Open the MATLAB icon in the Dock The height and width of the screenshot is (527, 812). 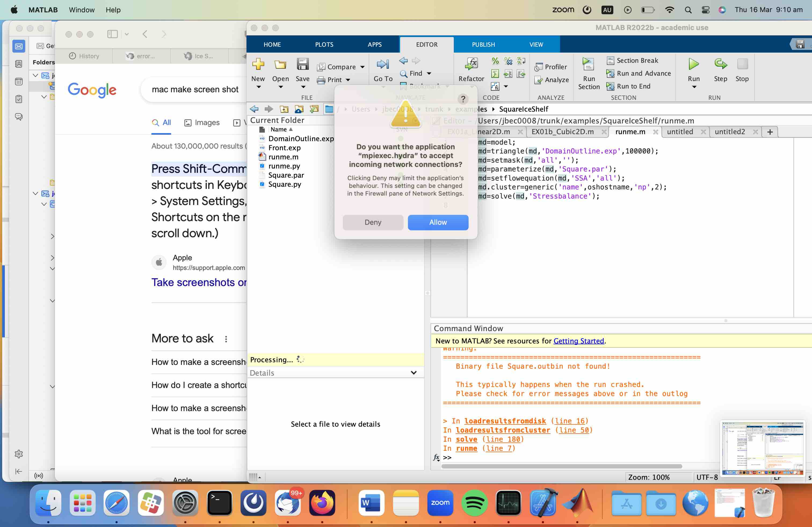point(578,503)
